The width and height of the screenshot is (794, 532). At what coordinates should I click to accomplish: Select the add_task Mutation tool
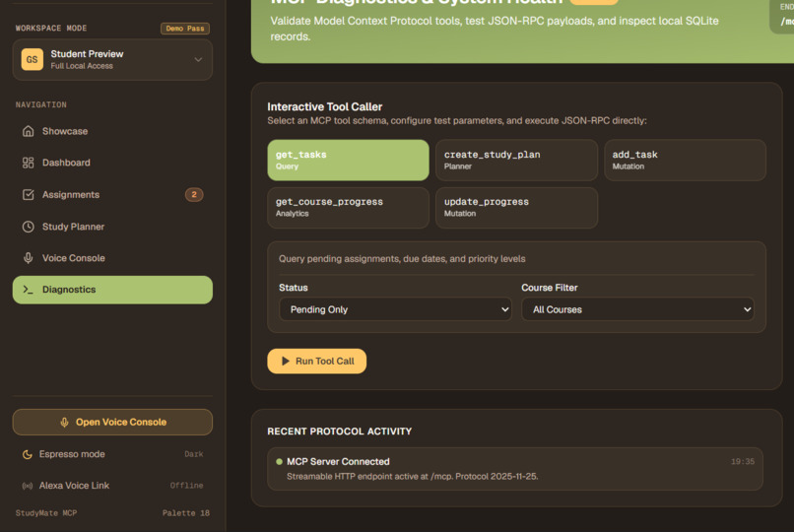[685, 160]
